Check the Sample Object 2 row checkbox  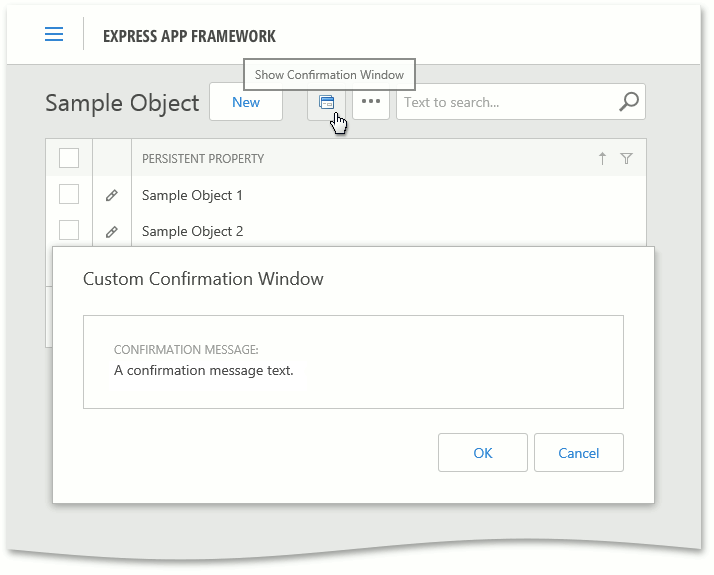click(69, 230)
